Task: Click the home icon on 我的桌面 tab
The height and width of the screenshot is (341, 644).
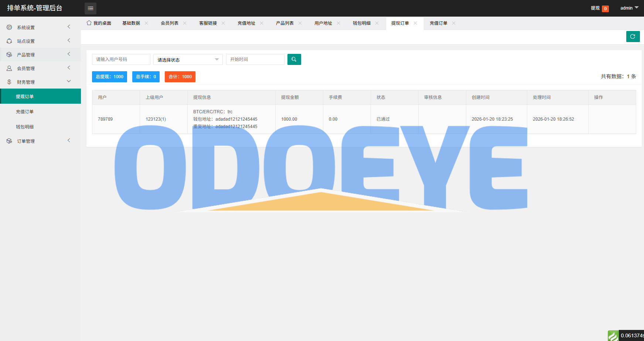Action: point(89,23)
